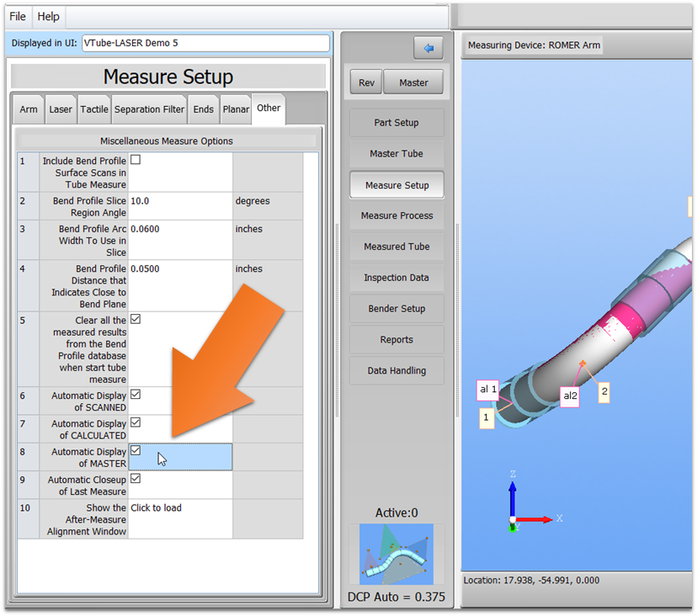Click the Rev button
697x616 pixels.
366,82
